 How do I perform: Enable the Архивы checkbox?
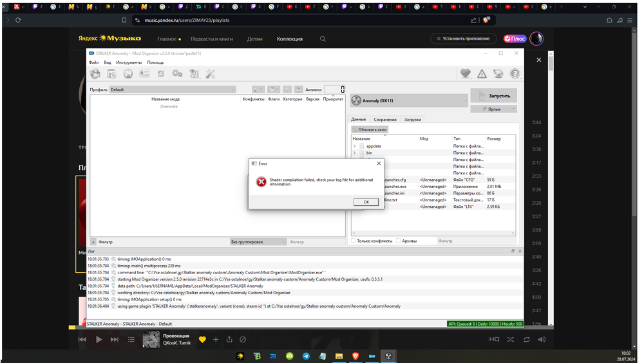click(x=399, y=241)
